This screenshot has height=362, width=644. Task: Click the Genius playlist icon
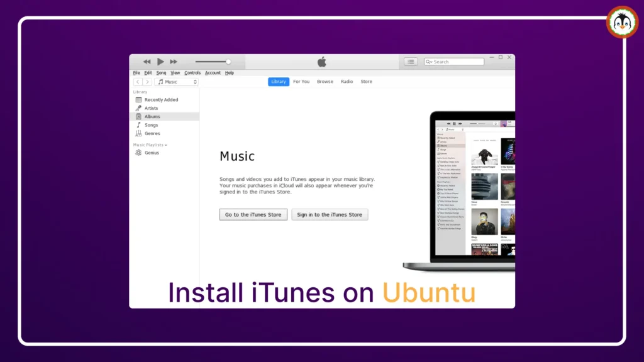tap(140, 152)
